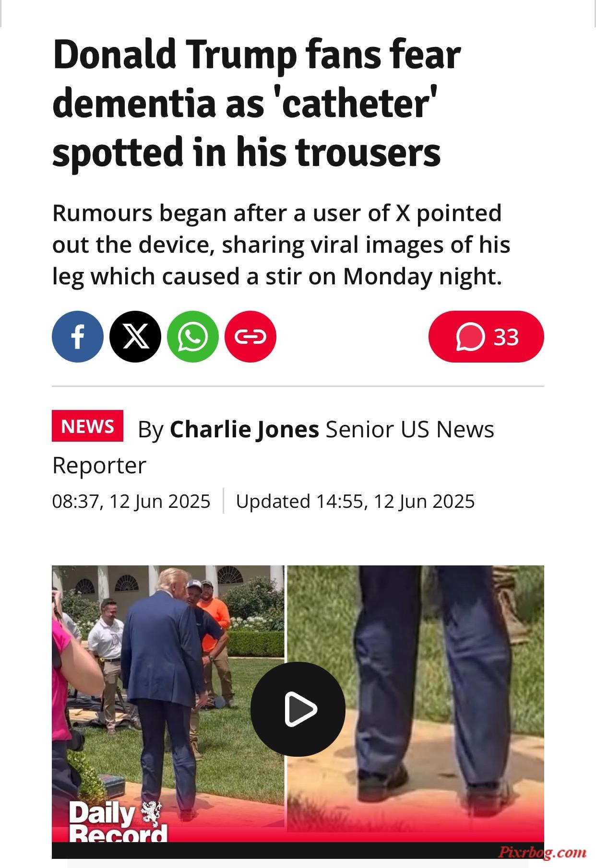This screenshot has width=596, height=868.
Task: Click the Senior US News Reporter title
Action: (273, 447)
